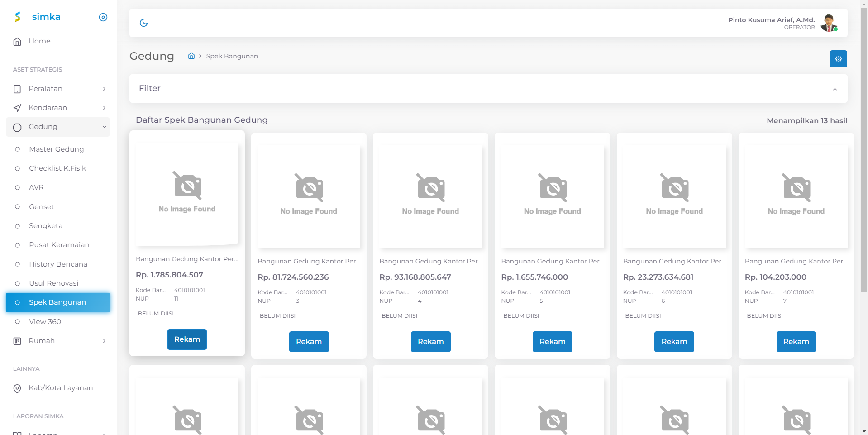Image resolution: width=868 pixels, height=435 pixels.
Task: Click the Spek Bangunan breadcrumb text
Action: 232,56
